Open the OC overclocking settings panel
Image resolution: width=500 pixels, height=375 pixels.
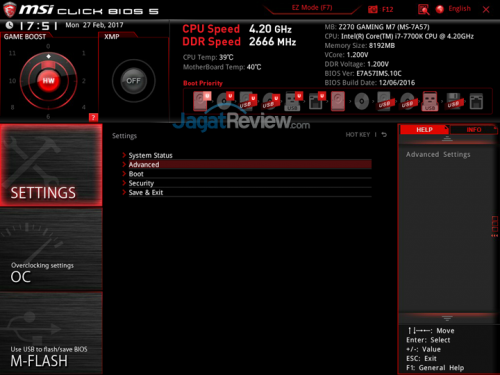click(x=51, y=249)
